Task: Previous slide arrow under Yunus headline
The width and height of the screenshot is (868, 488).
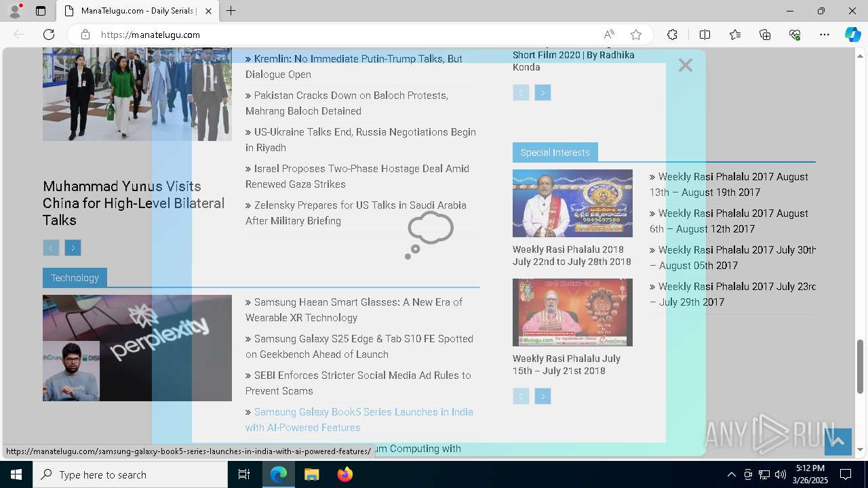Action: [x=51, y=248]
